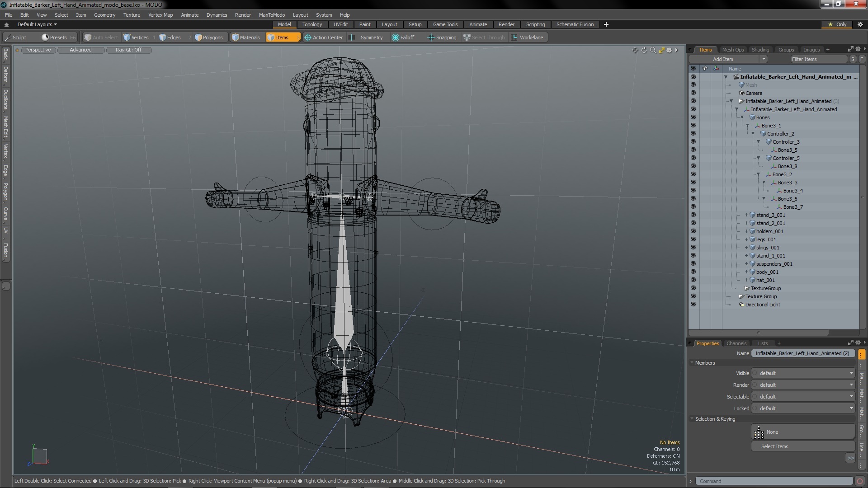This screenshot has height=488, width=868.
Task: Click the viewport move/pan icon
Action: coord(635,50)
